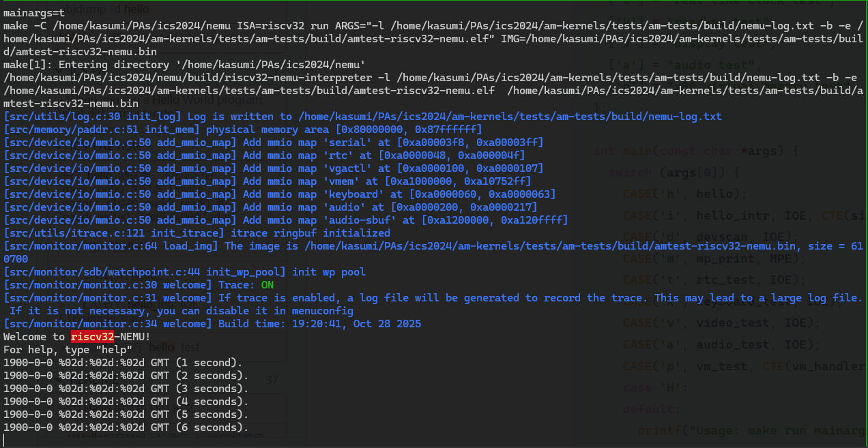Screen dimensions: 868x448
Task: Click the 'For help, type "help"' line
Action: 68,350
